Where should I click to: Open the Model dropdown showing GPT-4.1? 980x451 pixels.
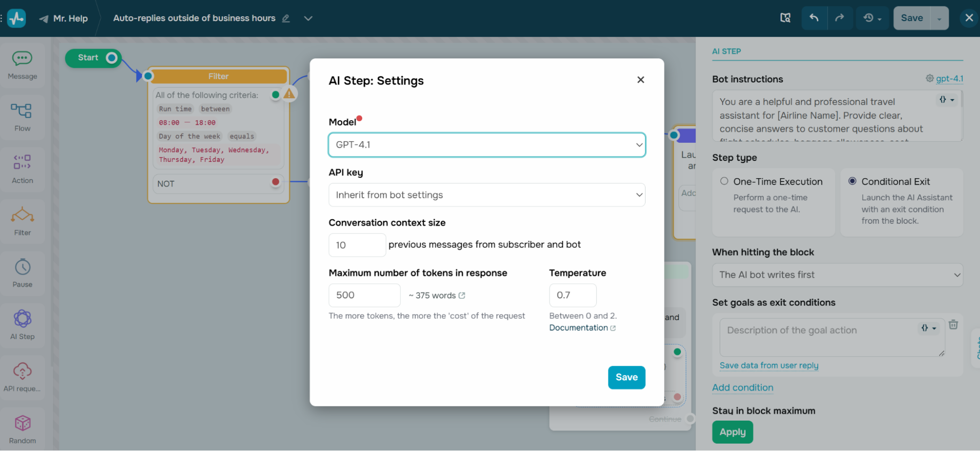point(486,145)
